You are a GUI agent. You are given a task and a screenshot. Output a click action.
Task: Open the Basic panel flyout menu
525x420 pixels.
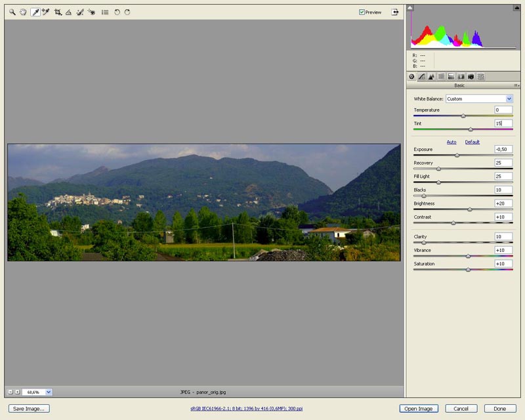click(515, 84)
